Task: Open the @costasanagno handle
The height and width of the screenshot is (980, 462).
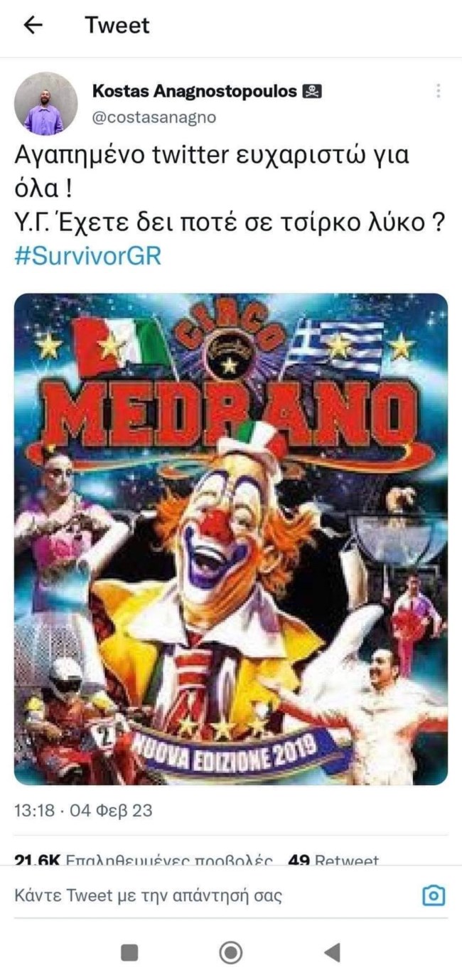Action: click(x=154, y=117)
